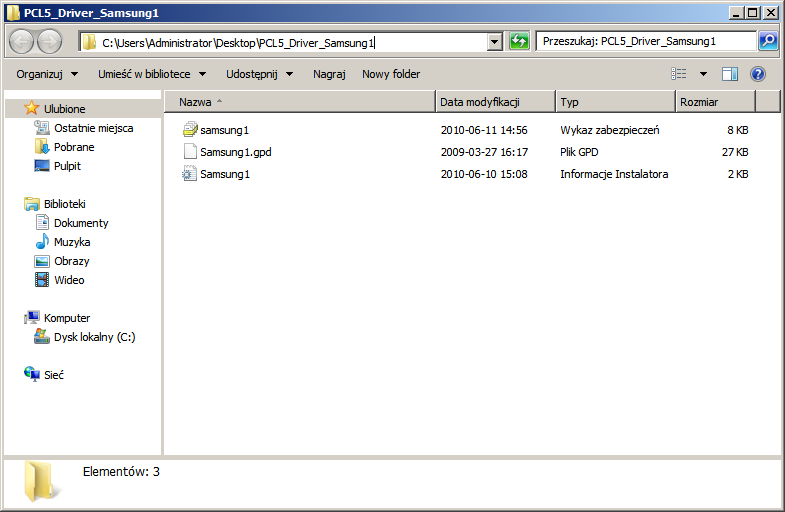The image size is (785, 512).
Task: Click the date 2009-03-27 16:17
Action: (484, 152)
